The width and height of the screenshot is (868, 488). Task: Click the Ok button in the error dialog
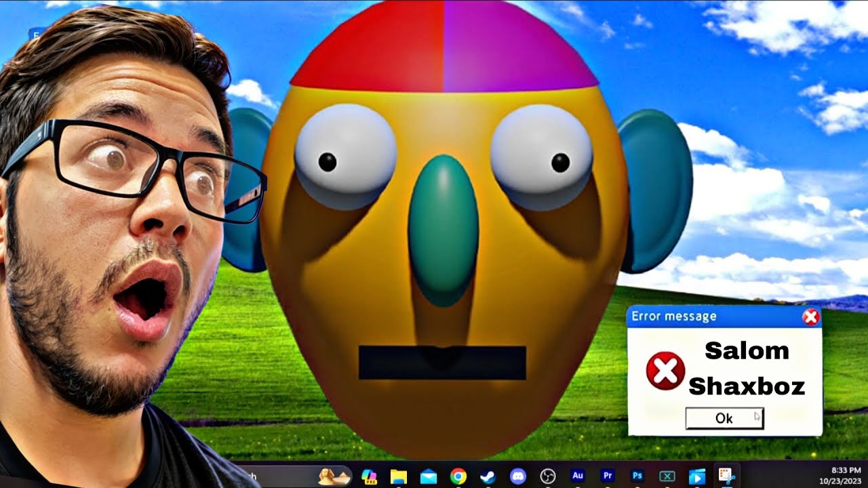coord(724,418)
